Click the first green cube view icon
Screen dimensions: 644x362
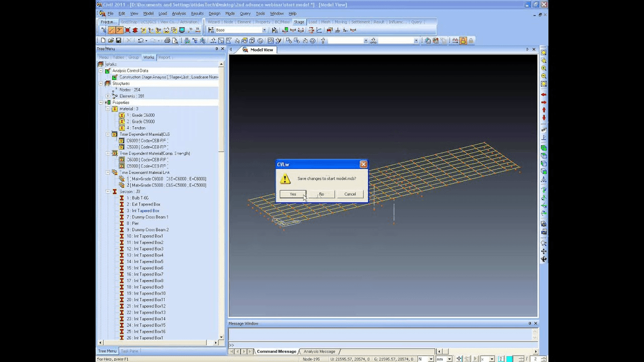(544, 148)
